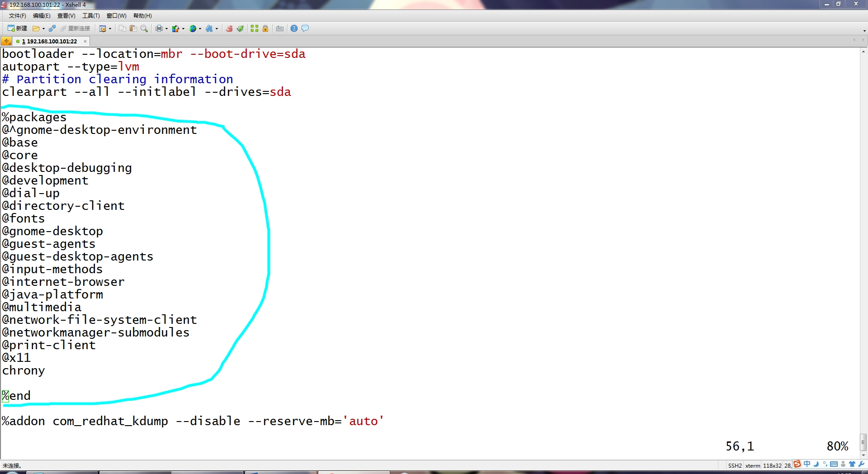Open the 查看(V) menu
Screen dimensions: 868x474
(66, 16)
